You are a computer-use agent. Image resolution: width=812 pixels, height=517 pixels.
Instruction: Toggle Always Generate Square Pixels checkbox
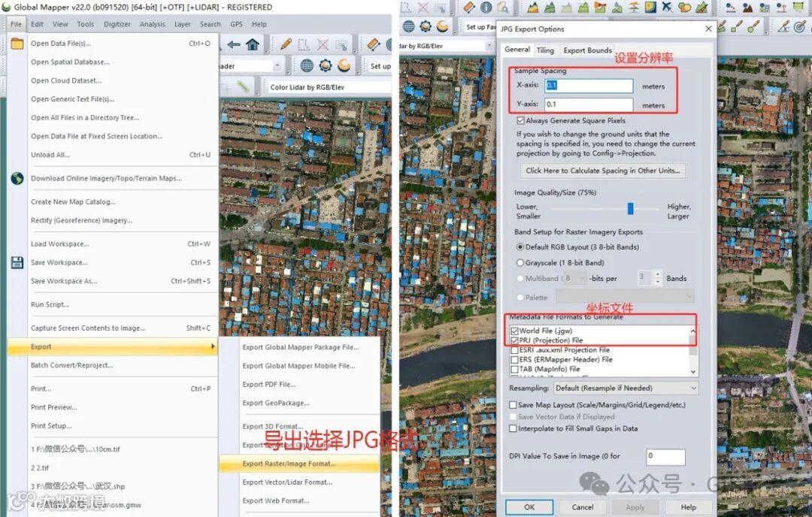520,120
